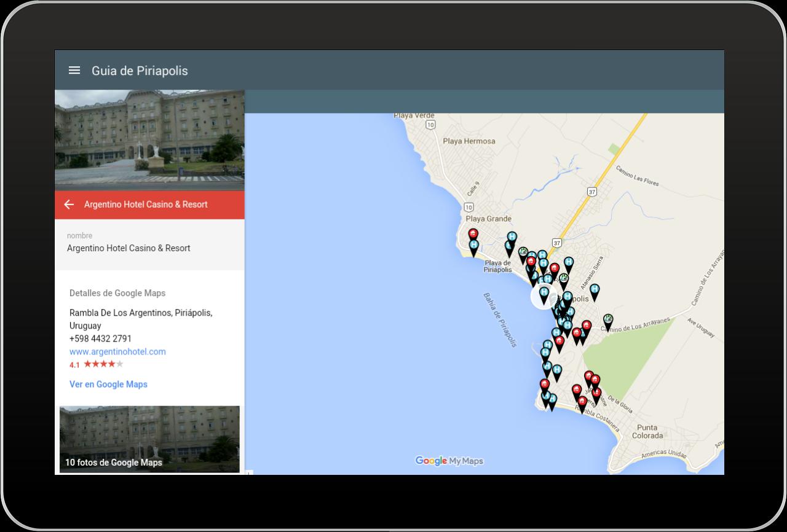Click the 4.1 star rating
787x532 pixels.
click(x=97, y=364)
